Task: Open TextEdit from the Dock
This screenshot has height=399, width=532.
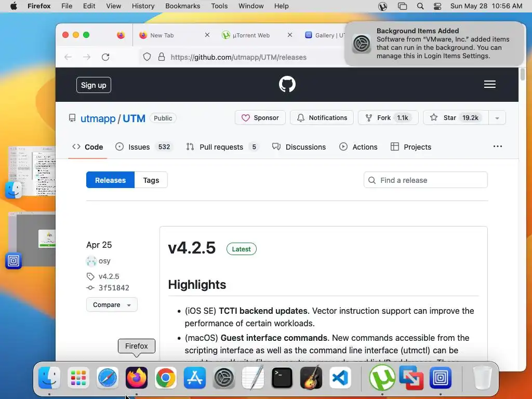Action: pos(253,378)
